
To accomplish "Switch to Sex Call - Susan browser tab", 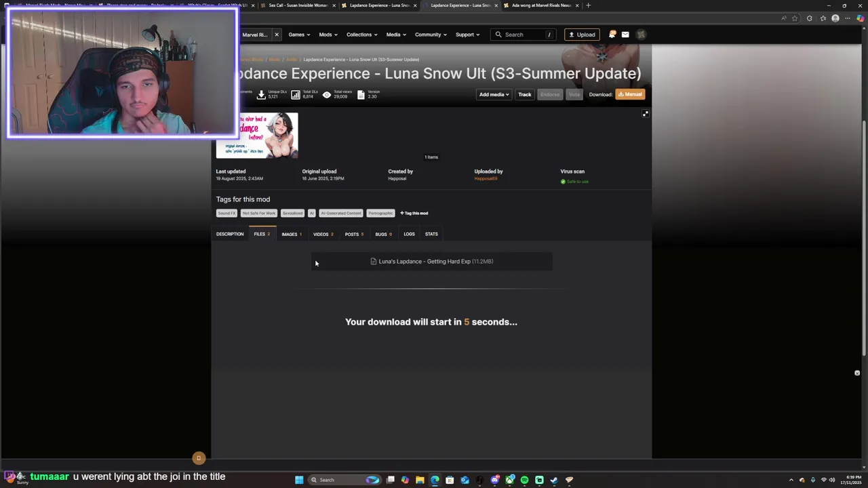I will pos(298,5).
